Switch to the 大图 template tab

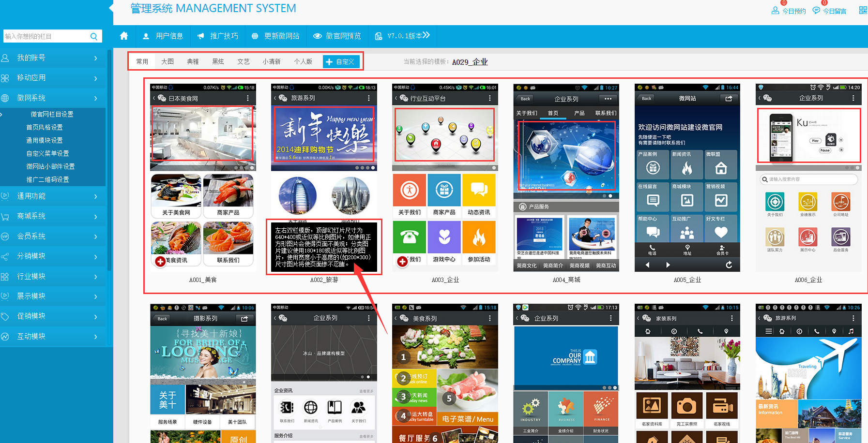click(x=168, y=61)
